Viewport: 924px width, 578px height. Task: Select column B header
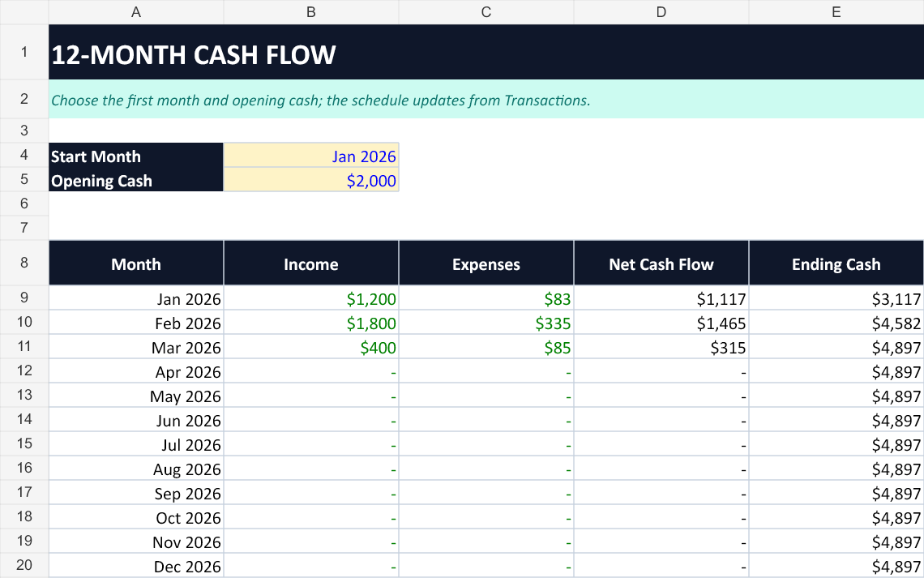[x=311, y=12]
